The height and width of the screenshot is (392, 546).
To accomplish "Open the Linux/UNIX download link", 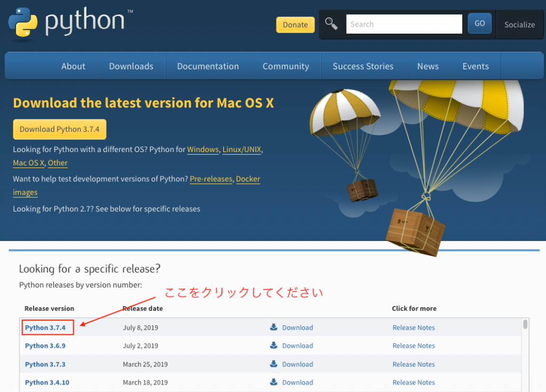I will [242, 149].
